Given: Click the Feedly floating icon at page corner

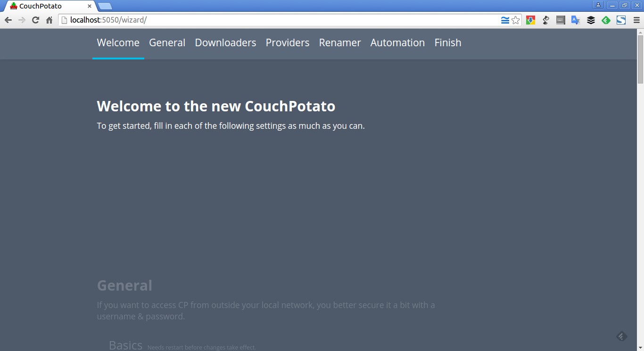Looking at the screenshot, I should tap(621, 336).
